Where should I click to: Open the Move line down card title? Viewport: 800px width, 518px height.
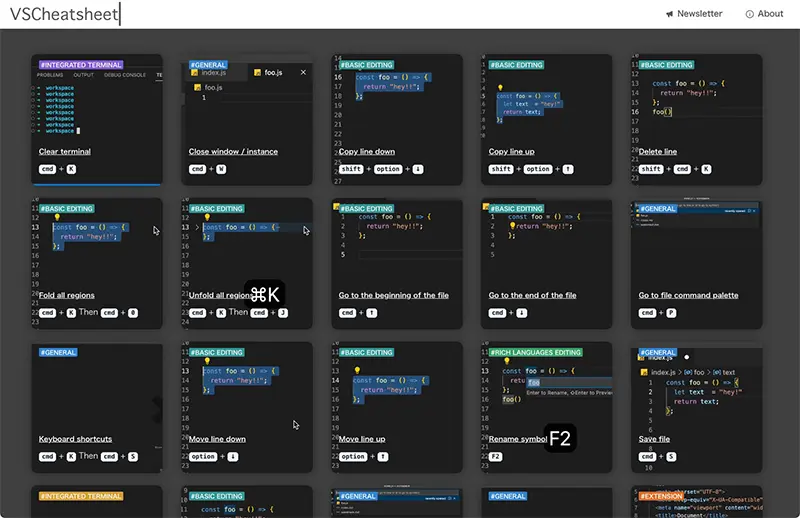tap(217, 439)
